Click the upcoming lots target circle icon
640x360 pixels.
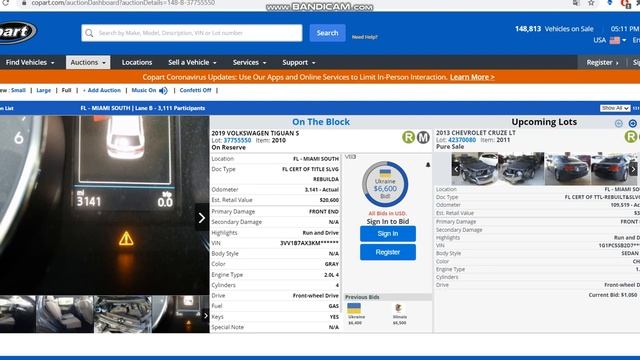[x=633, y=123]
